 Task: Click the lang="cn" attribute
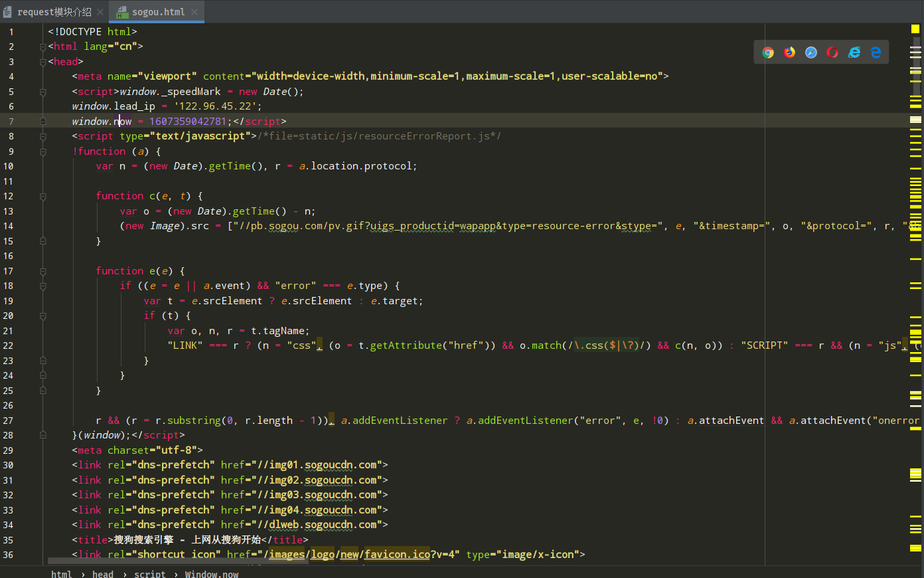pyautogui.click(x=110, y=47)
